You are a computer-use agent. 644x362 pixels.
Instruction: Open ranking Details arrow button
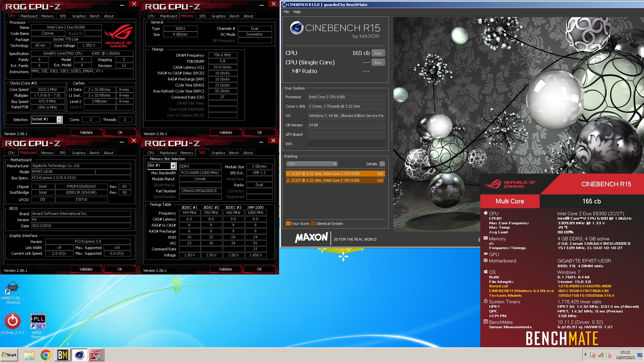coord(382,164)
